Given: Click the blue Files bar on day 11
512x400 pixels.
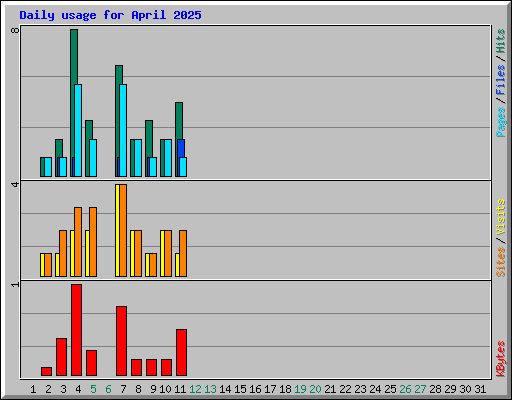Looking at the screenshot, I should click(181, 148).
